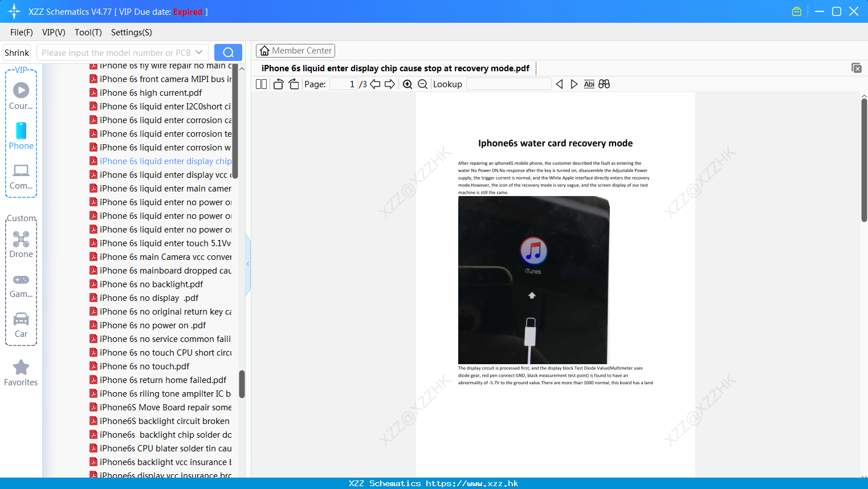Click PDF viewer vertical scrollbar thumb
This screenshot has height=489, width=868.
click(x=864, y=160)
